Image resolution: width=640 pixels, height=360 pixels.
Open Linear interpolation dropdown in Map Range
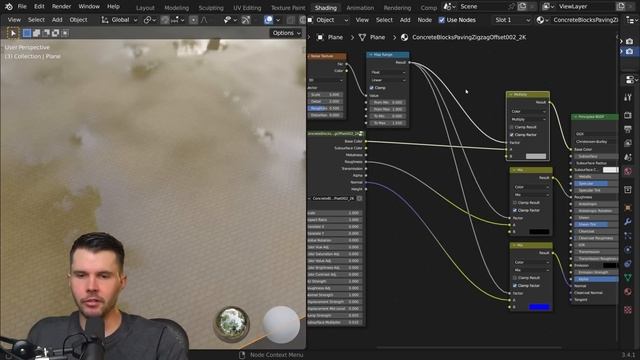[388, 80]
